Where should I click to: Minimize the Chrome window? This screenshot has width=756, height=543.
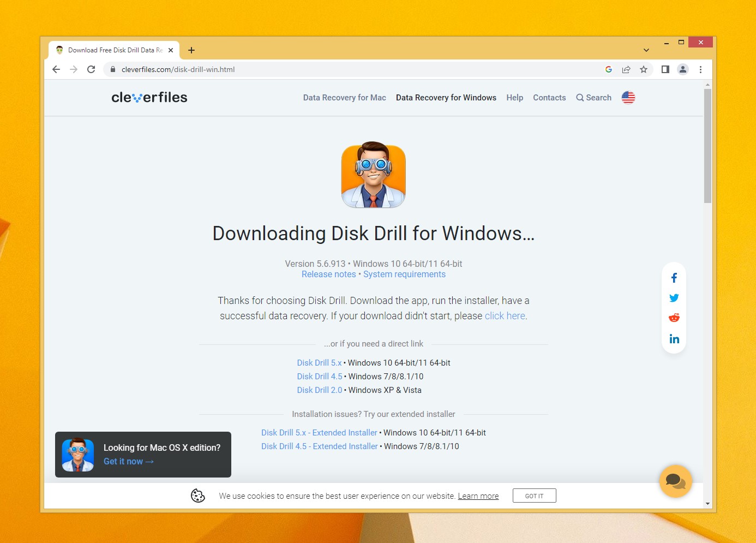pyautogui.click(x=666, y=43)
